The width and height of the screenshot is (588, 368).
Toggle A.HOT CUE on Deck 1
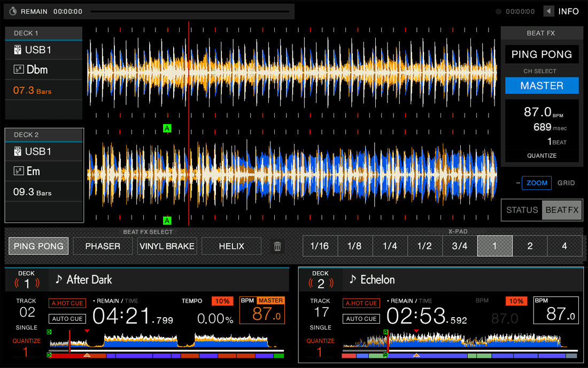point(67,303)
